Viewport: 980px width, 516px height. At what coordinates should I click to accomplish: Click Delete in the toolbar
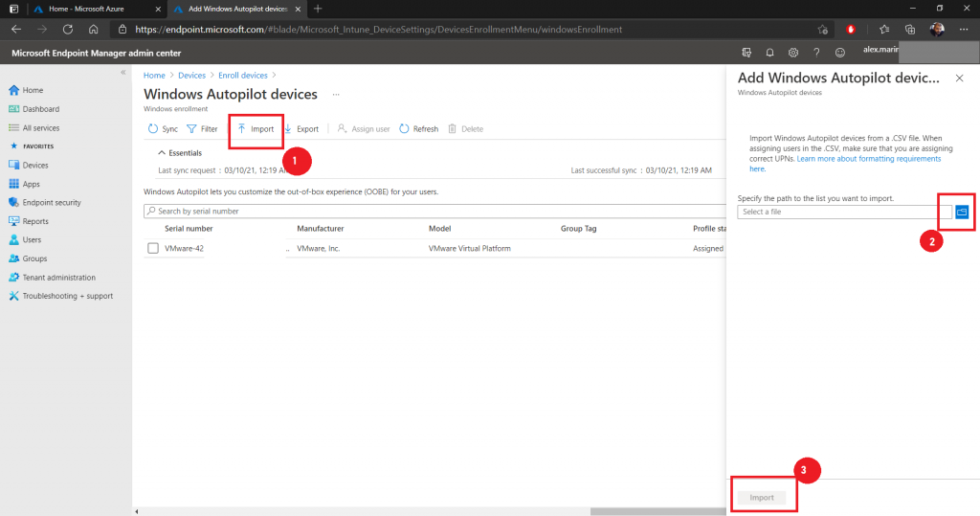[x=466, y=129]
